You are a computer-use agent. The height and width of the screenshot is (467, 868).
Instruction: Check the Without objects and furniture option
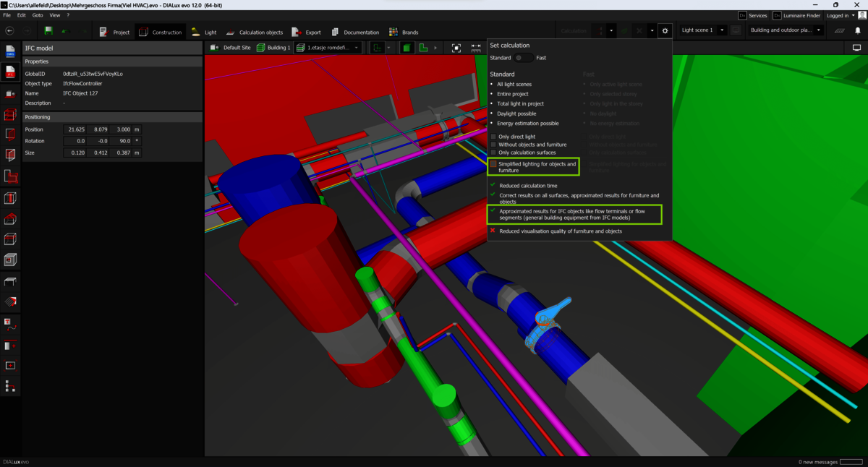(494, 144)
